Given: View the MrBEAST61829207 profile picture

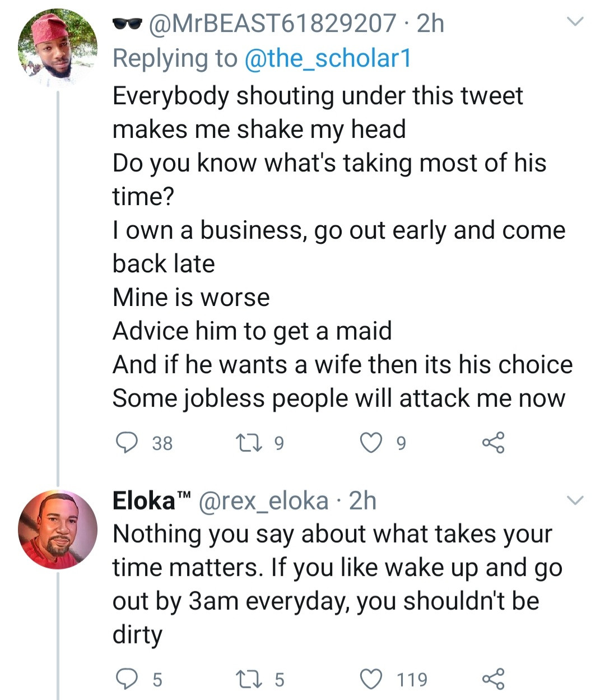Looking at the screenshot, I should [x=57, y=48].
